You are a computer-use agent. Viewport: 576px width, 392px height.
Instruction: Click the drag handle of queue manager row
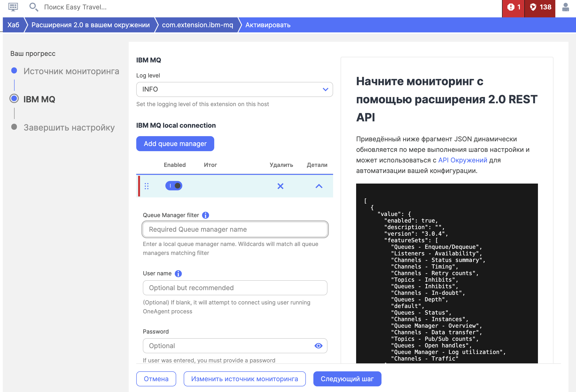[147, 186]
